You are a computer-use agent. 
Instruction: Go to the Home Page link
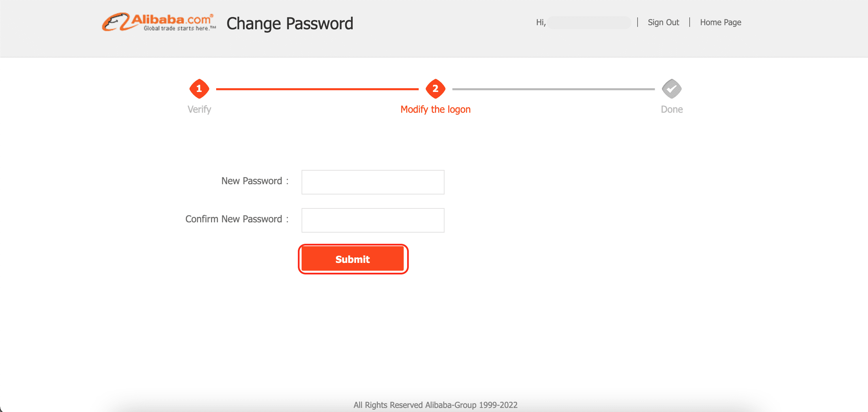[720, 22]
